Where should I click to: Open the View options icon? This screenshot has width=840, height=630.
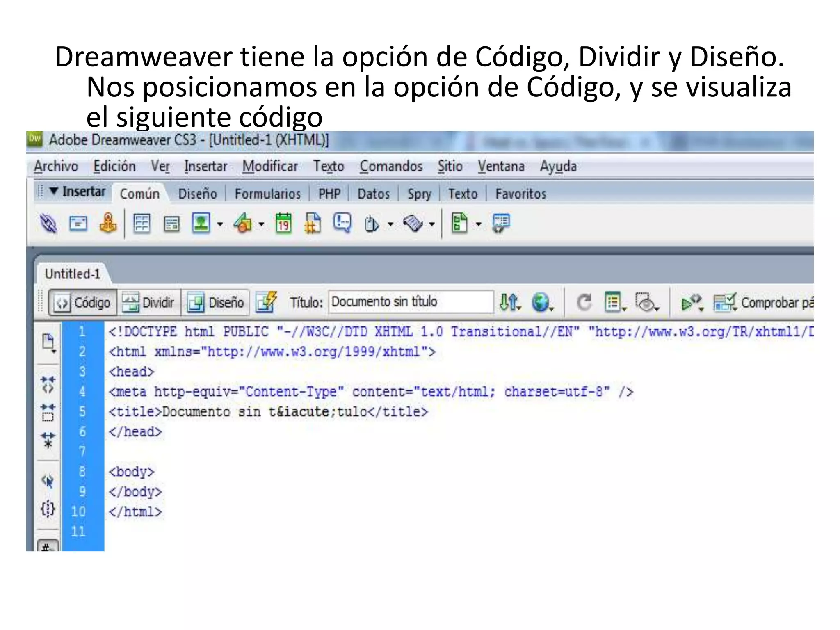coord(615,302)
